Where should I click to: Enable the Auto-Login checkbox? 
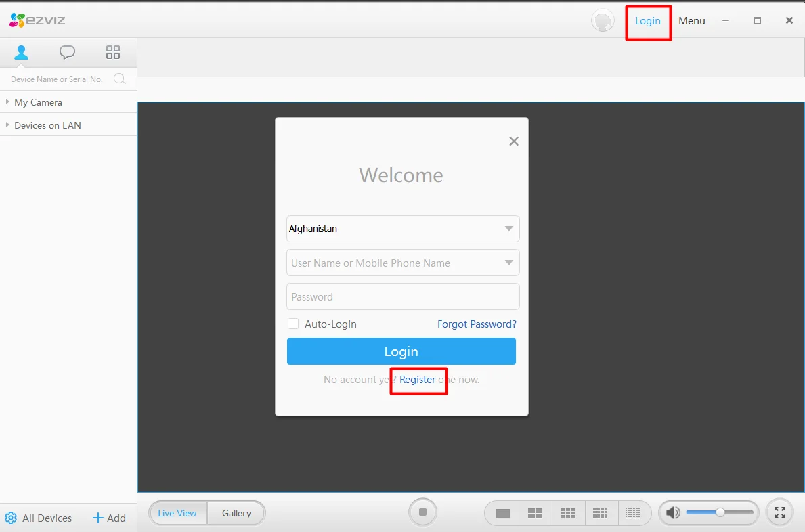coord(293,324)
